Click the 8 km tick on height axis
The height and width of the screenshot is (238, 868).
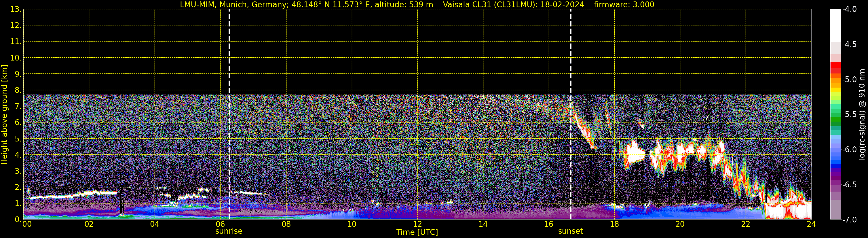click(x=18, y=90)
